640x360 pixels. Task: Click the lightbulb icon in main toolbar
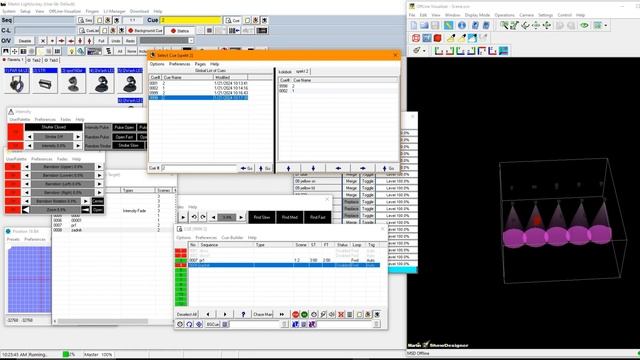72,51
